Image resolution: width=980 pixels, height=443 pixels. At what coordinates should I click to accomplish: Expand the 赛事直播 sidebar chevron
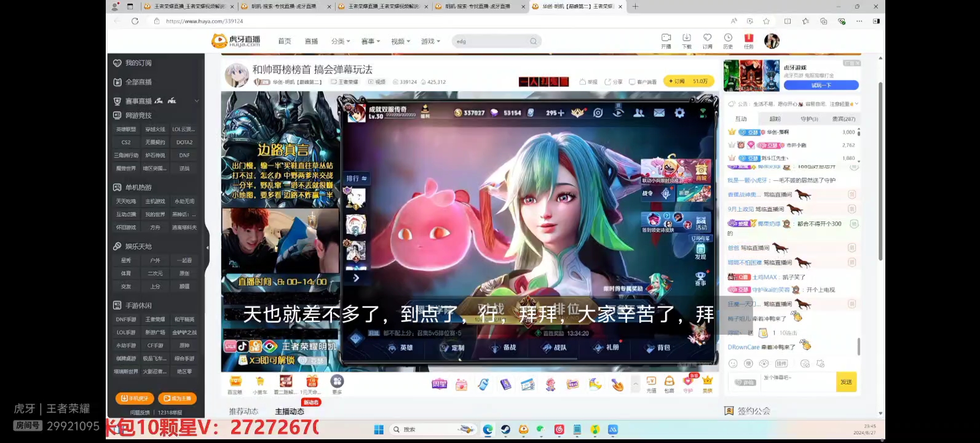point(197,101)
